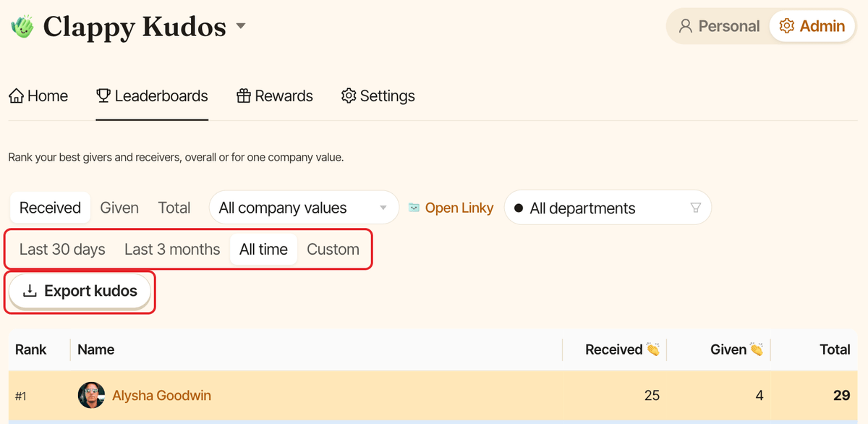
Task: Sort by the Received column header
Action: coord(622,349)
